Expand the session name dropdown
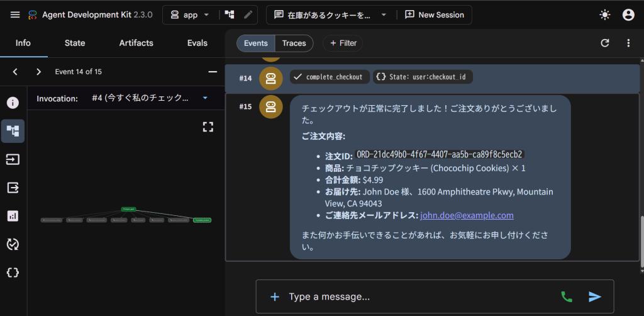The width and height of the screenshot is (644, 316). 331,15
